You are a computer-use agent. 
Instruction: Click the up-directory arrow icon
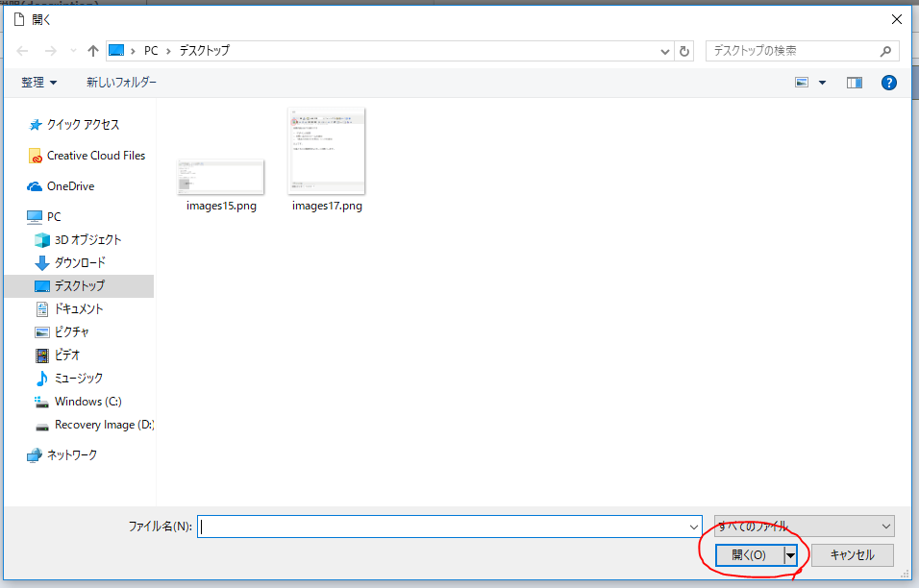[x=93, y=51]
